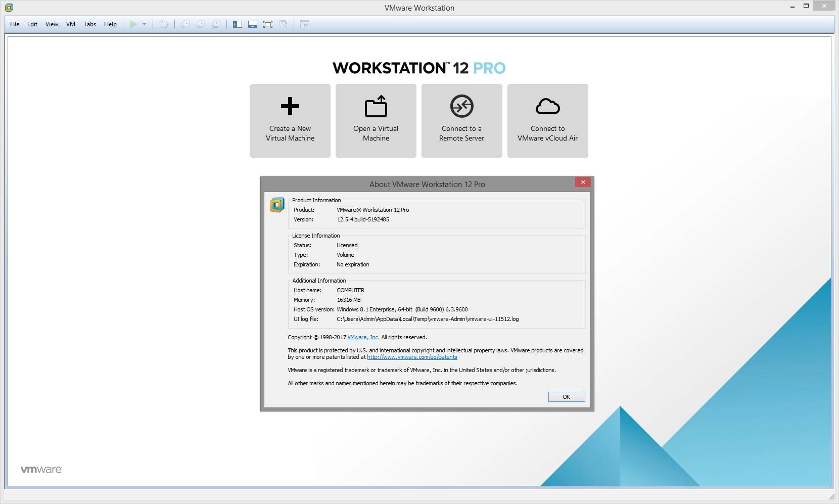Toggle the thumbnail bar icon
The image size is (839, 504).
[253, 24]
